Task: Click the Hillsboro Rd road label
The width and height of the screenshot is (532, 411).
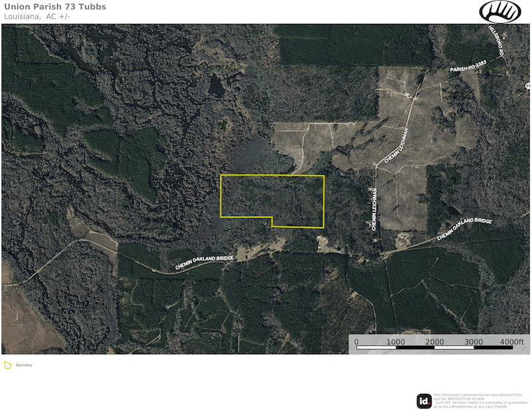Action: [x=495, y=41]
